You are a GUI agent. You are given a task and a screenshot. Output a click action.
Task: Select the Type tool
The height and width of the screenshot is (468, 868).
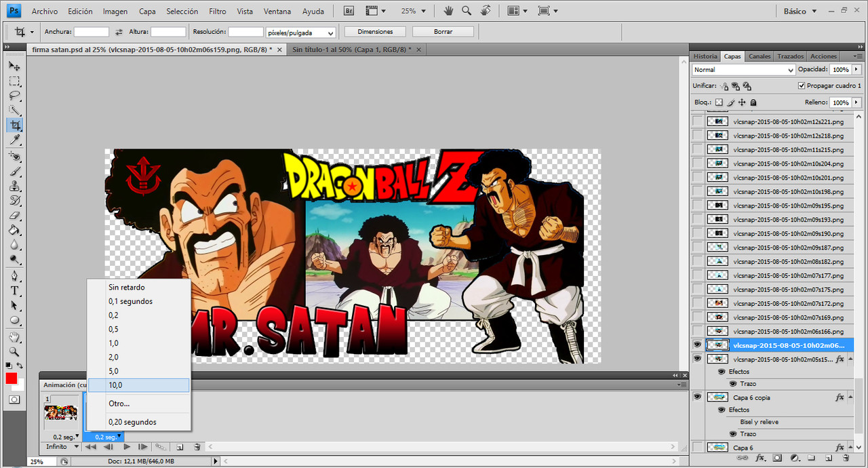click(14, 290)
